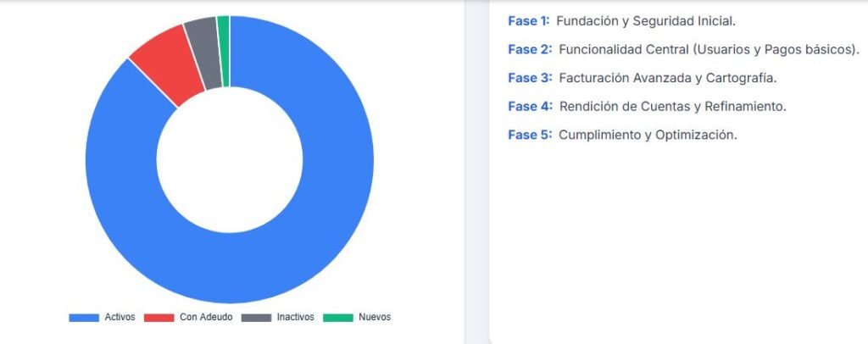Hide the Nuevos series via legend label
This screenshot has height=344, width=868.
[x=375, y=318]
